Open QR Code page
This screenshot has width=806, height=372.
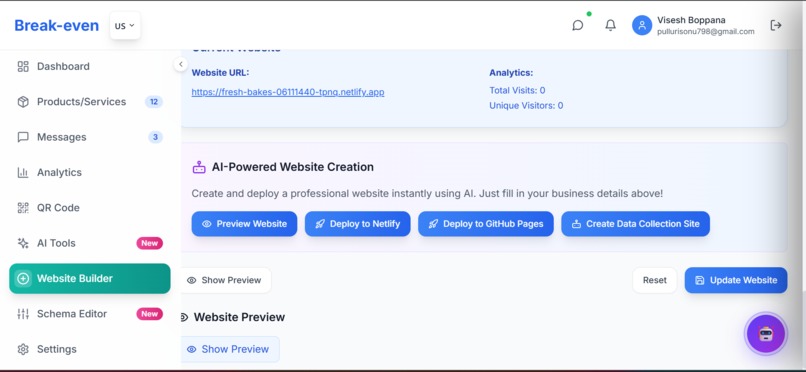click(90, 208)
